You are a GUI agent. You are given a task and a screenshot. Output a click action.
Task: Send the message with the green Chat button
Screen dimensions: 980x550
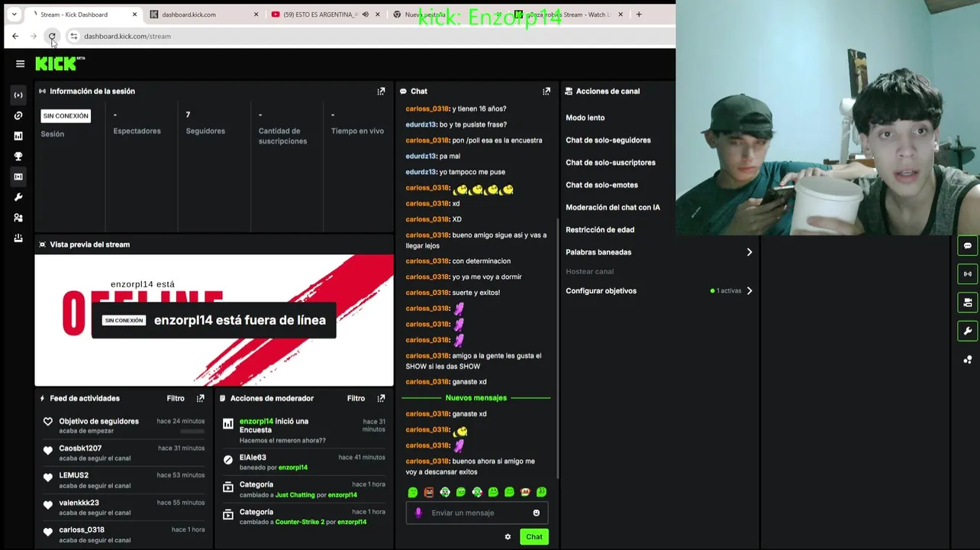click(x=534, y=537)
